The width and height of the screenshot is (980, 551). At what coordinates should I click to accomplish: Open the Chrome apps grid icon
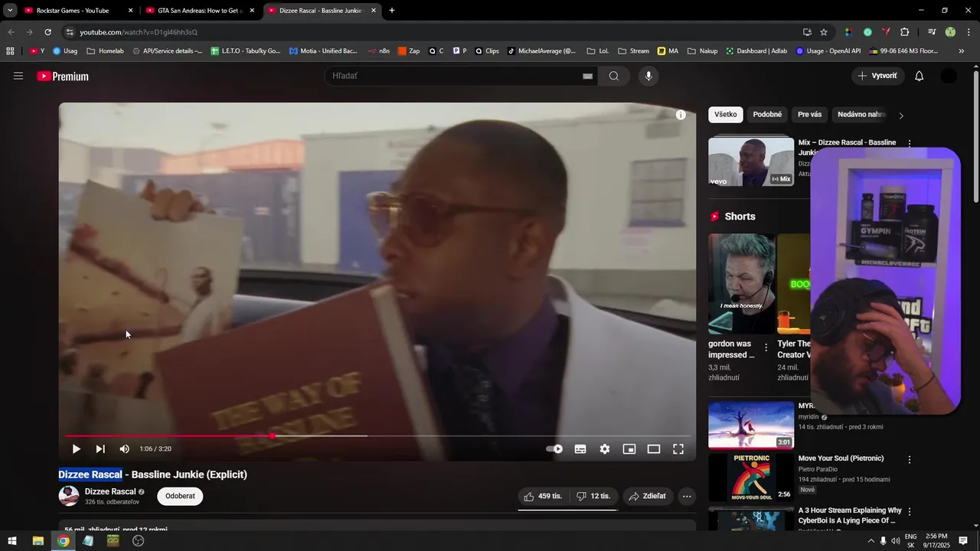coord(10,51)
